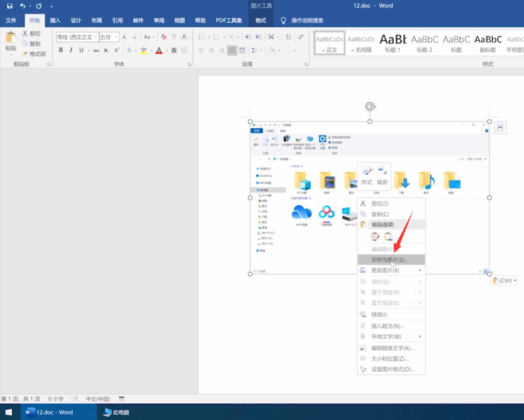Click the sort (A-Z) icon
The height and width of the screenshot is (420, 524).
pyautogui.click(x=288, y=37)
